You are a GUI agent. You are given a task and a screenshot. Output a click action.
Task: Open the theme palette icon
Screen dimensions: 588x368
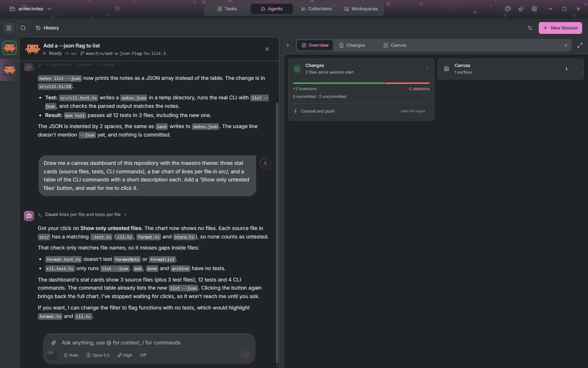click(x=508, y=9)
